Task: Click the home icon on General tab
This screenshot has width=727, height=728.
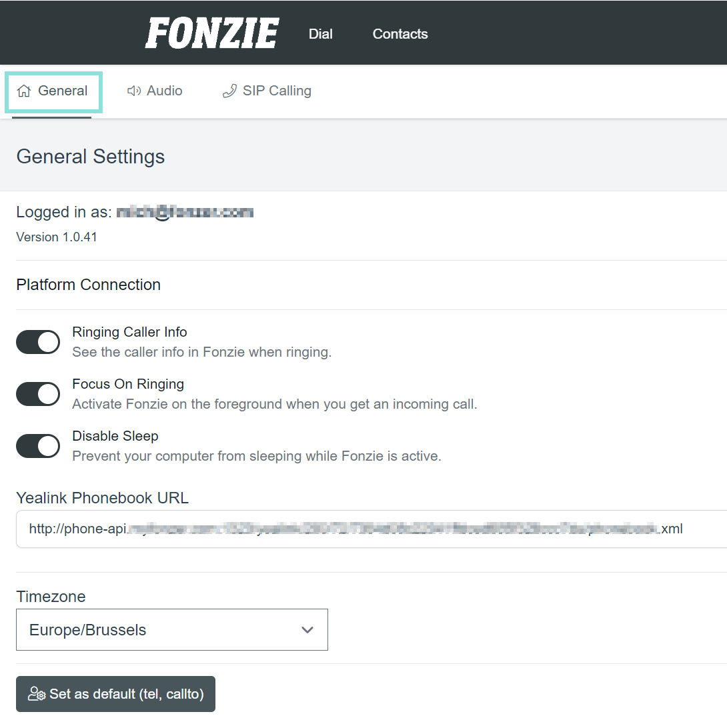Action: (x=24, y=91)
